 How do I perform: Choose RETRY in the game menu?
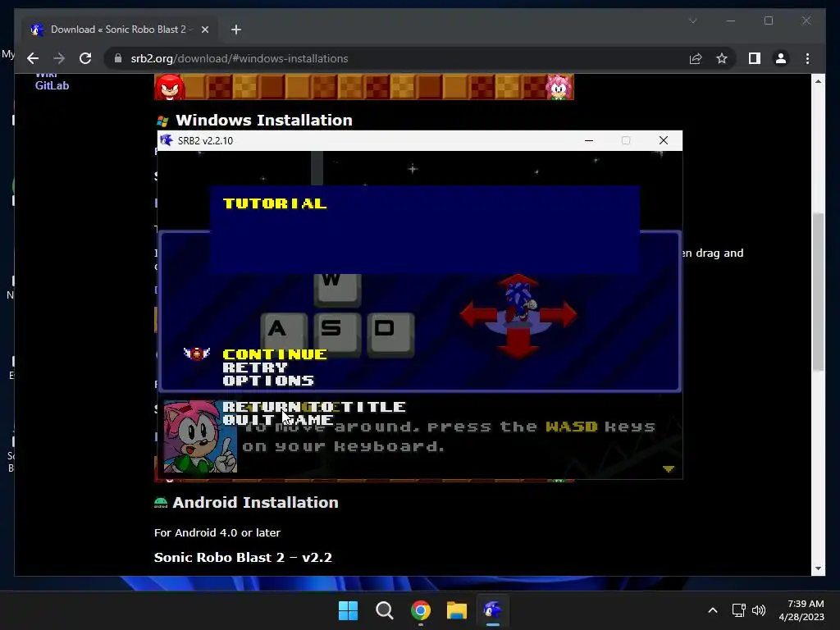click(255, 367)
